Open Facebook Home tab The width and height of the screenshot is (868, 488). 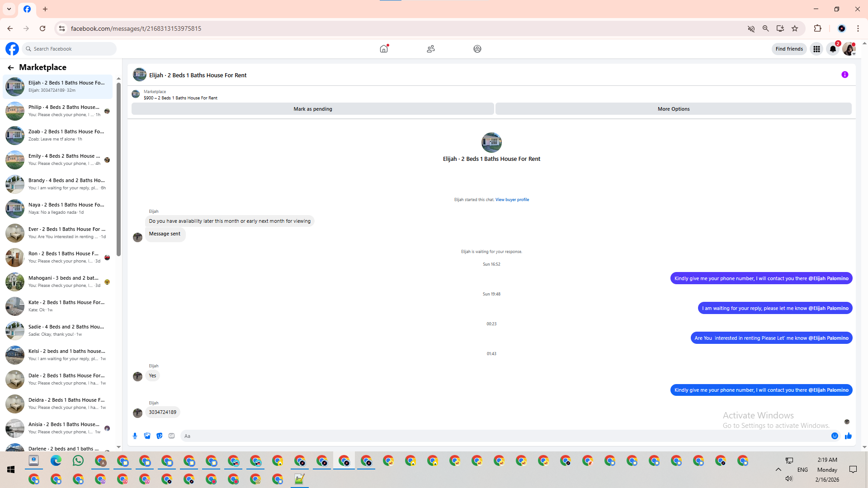[x=384, y=49]
